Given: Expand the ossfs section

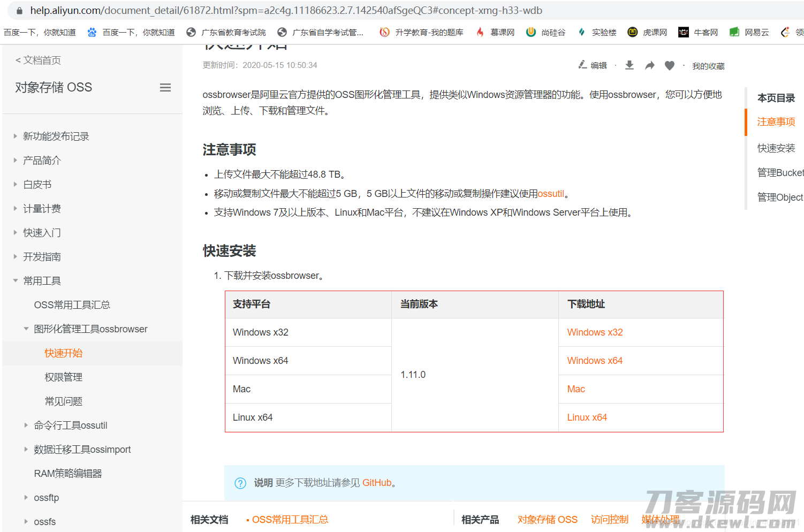Looking at the screenshot, I should coord(26,521).
